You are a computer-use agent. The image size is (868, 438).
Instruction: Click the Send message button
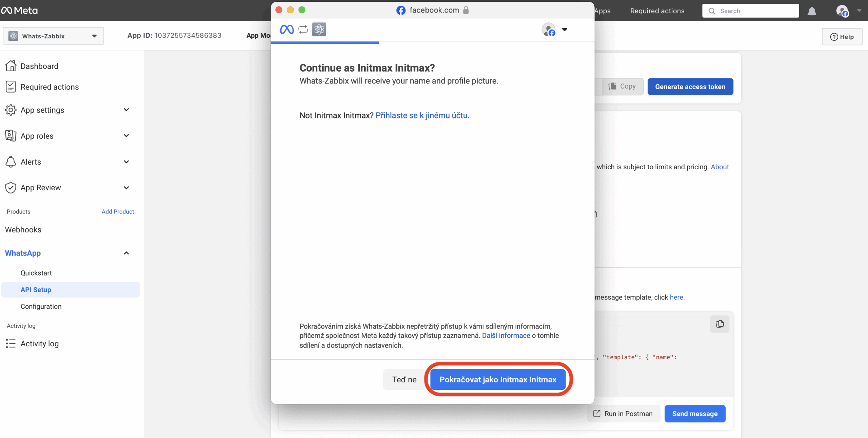[x=695, y=414]
